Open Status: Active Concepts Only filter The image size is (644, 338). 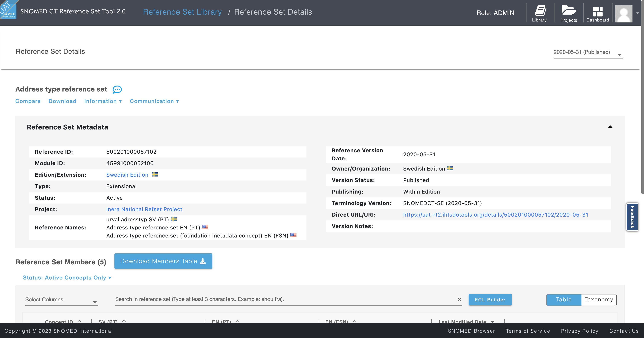pyautogui.click(x=67, y=278)
